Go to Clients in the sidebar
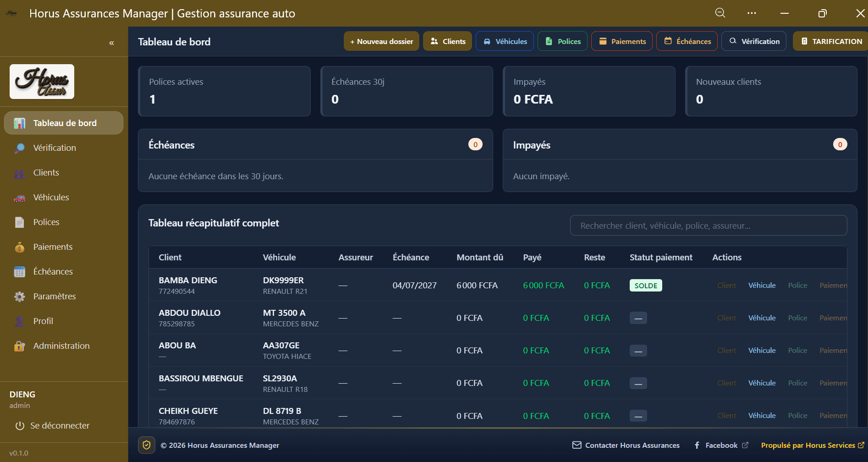Viewport: 868px width, 462px height. 64,172
